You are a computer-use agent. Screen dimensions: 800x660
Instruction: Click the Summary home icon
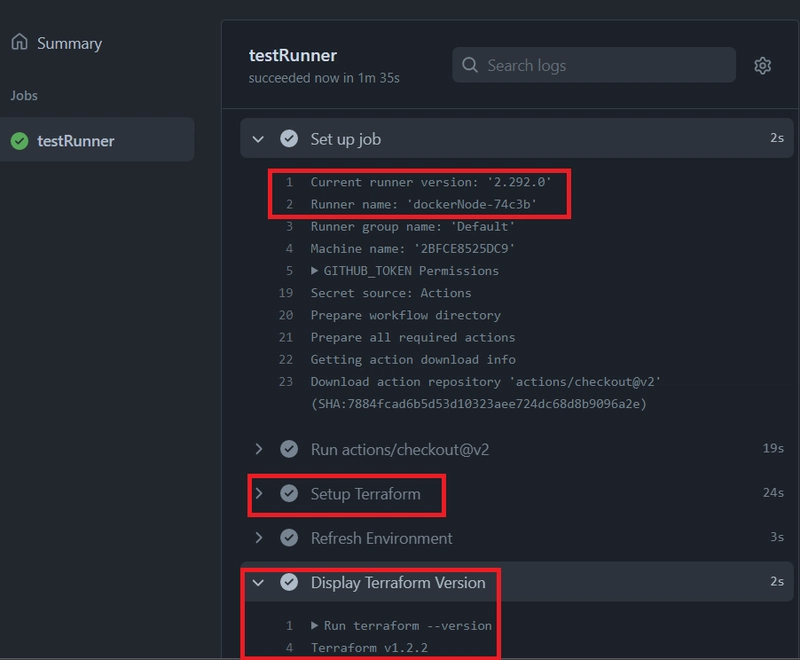[x=19, y=43]
